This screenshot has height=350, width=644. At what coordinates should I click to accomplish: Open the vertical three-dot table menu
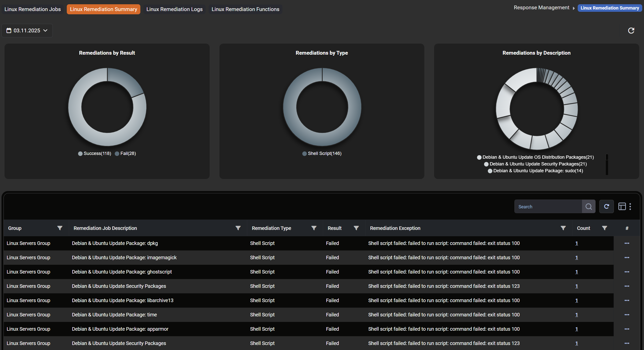pyautogui.click(x=630, y=207)
